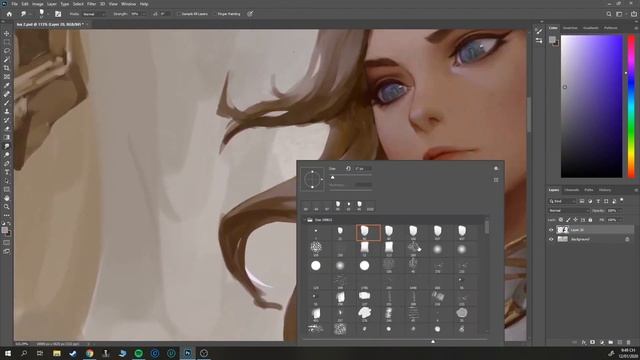Toggle layer filtering switch
This screenshot has width=640, height=360.
(622, 200)
